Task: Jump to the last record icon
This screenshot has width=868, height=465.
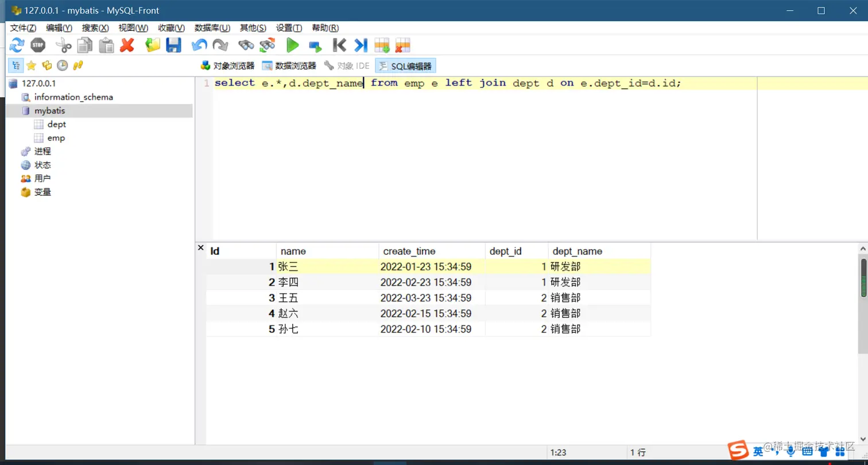Action: pyautogui.click(x=361, y=45)
